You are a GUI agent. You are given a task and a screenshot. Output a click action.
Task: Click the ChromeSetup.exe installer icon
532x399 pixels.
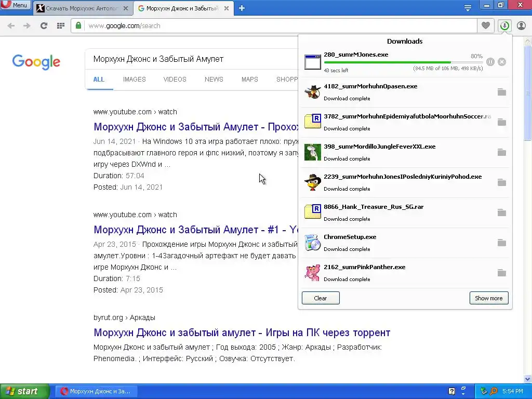coord(312,243)
